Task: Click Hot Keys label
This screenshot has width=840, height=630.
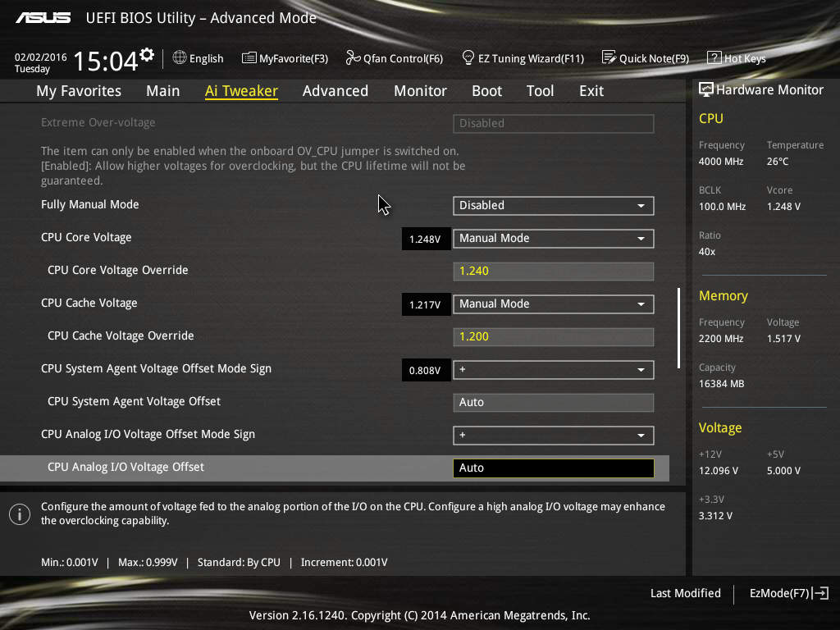Action: pos(745,58)
